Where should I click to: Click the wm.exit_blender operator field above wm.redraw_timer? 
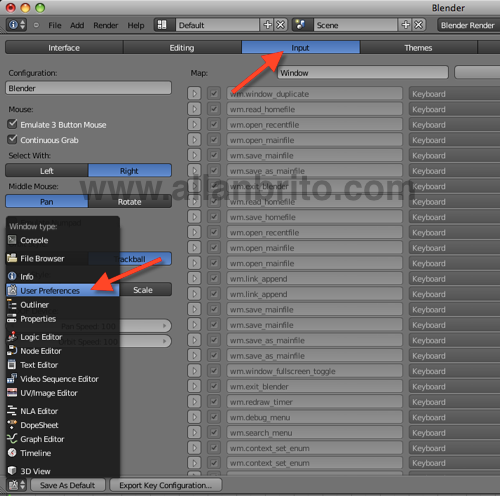click(314, 387)
